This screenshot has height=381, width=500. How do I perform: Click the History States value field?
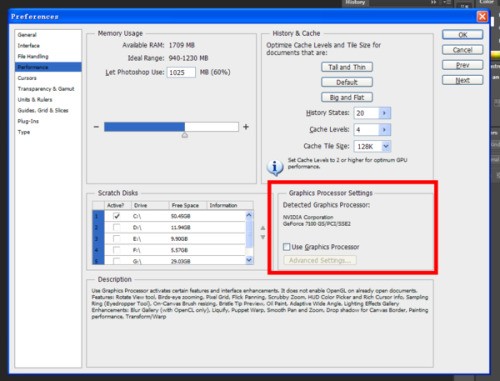tap(366, 113)
